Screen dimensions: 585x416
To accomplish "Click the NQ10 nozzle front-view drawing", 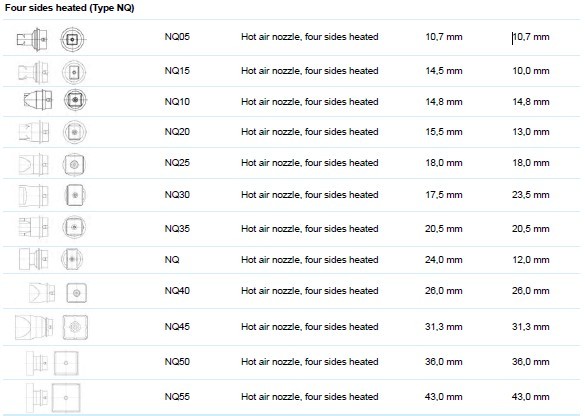I will (x=75, y=100).
